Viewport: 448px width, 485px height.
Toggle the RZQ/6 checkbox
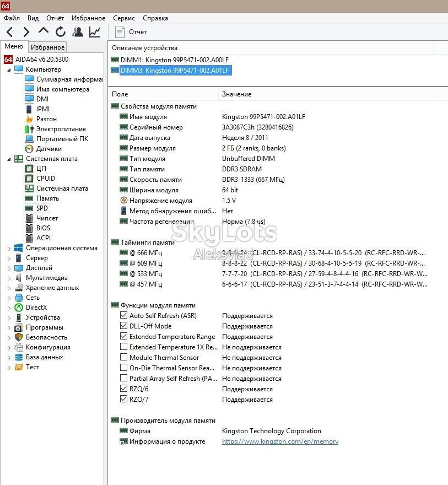(x=123, y=389)
